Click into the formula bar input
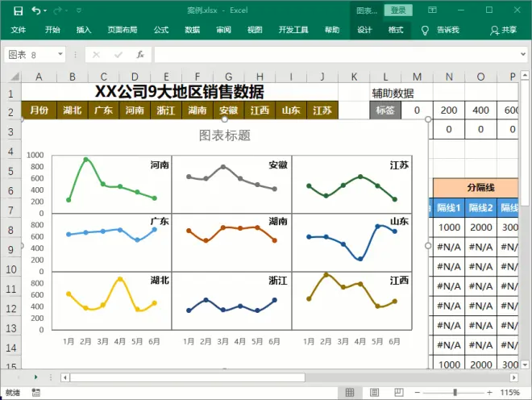This screenshot has height=400, width=532. [336, 55]
